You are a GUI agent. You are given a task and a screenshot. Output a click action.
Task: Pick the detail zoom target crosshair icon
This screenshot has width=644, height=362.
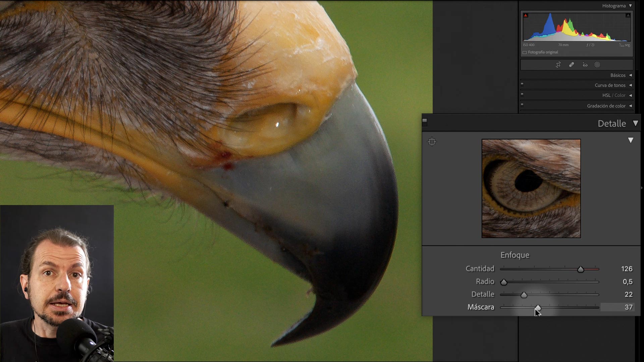click(432, 141)
